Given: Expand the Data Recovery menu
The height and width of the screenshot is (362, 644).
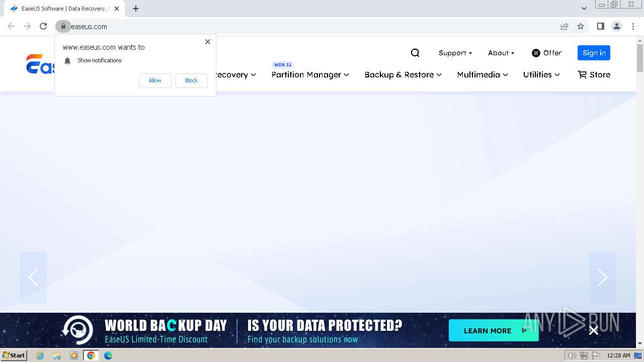Looking at the screenshot, I should click(x=235, y=74).
